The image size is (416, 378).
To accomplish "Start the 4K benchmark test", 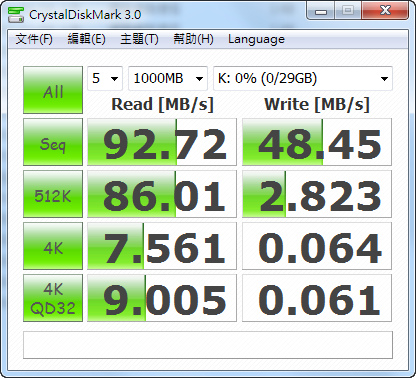I will 53,246.
